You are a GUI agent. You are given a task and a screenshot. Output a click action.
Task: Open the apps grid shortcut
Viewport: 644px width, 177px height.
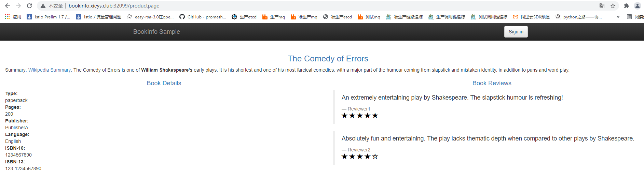tap(13, 17)
